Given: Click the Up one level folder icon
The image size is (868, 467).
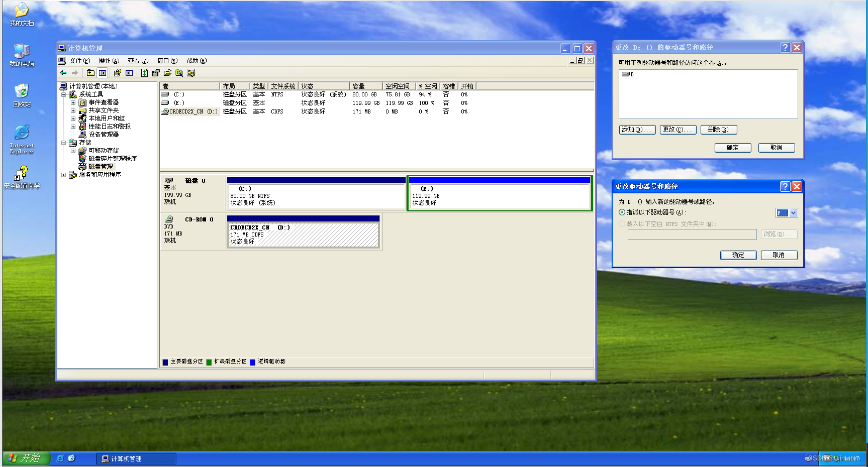Looking at the screenshot, I should [x=90, y=73].
